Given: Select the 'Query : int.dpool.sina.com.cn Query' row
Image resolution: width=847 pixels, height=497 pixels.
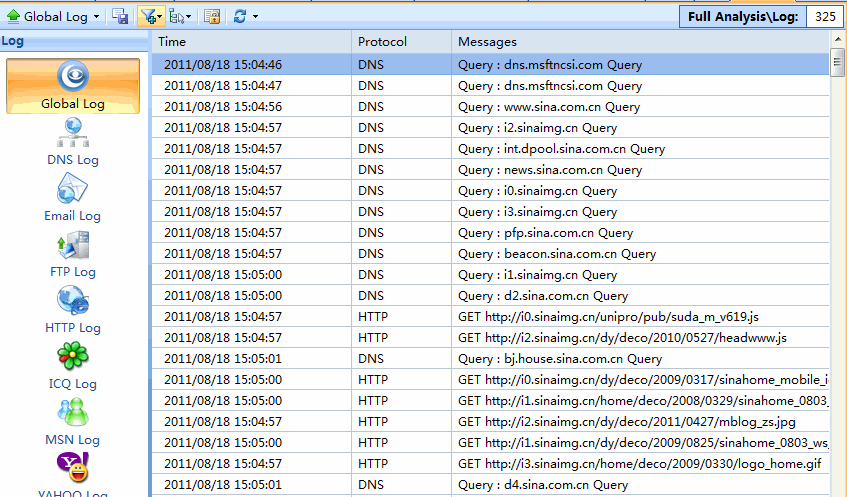Looking at the screenshot, I should coord(490,149).
